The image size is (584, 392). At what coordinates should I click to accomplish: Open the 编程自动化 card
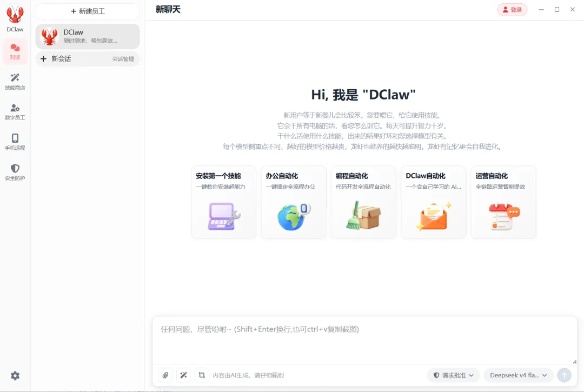[363, 202]
